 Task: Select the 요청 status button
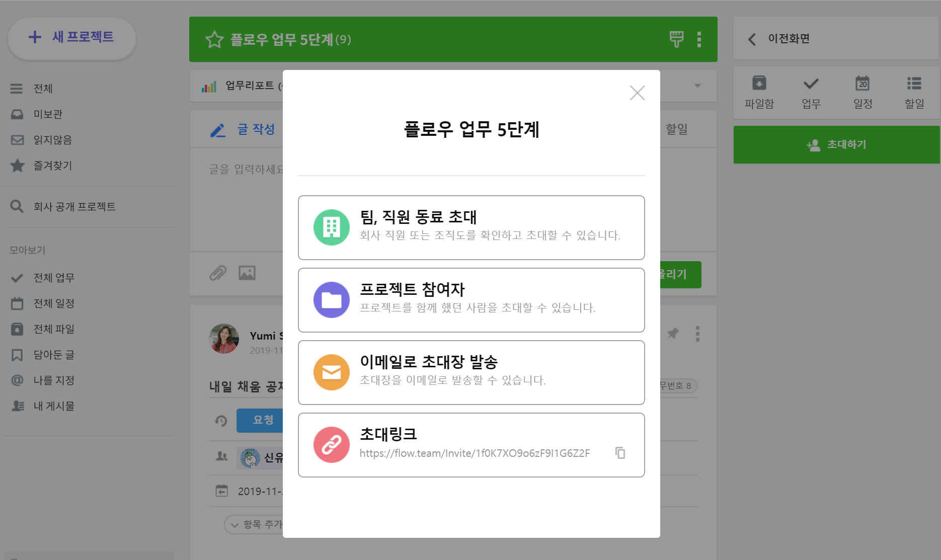point(260,420)
